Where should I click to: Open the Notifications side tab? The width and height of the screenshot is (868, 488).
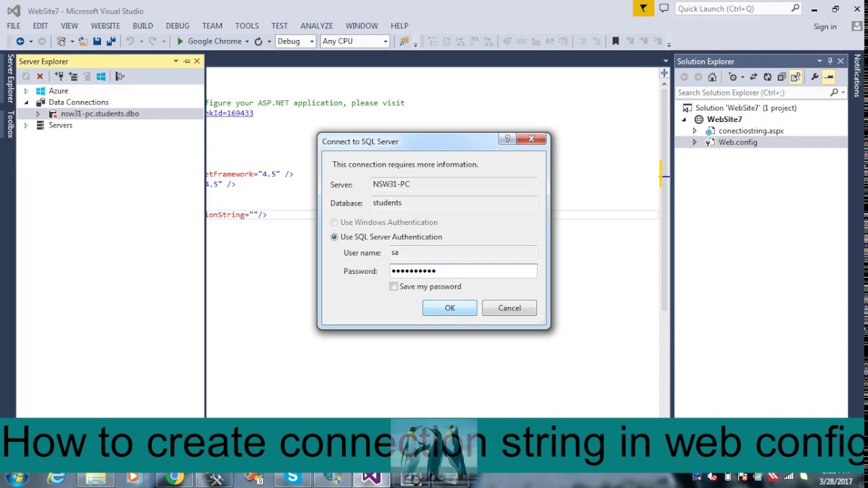(857, 76)
